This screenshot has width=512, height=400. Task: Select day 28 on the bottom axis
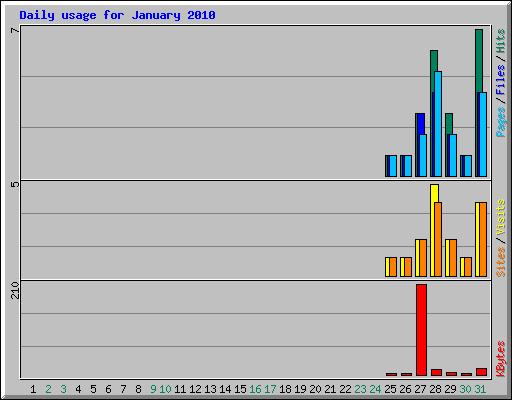[435, 389]
